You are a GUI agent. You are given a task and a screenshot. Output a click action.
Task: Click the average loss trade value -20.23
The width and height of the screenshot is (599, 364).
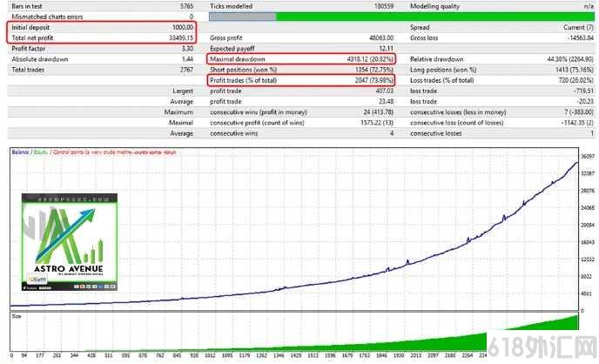(x=585, y=102)
